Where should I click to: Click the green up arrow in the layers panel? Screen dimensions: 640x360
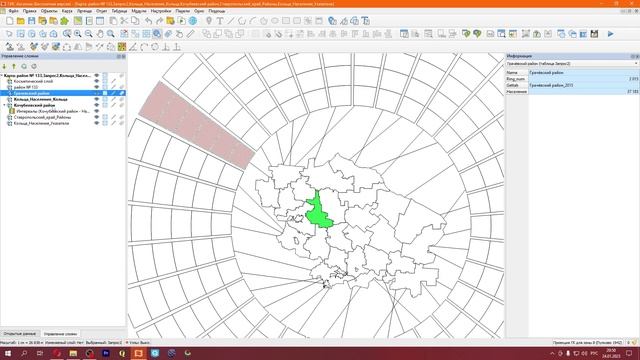14,66
